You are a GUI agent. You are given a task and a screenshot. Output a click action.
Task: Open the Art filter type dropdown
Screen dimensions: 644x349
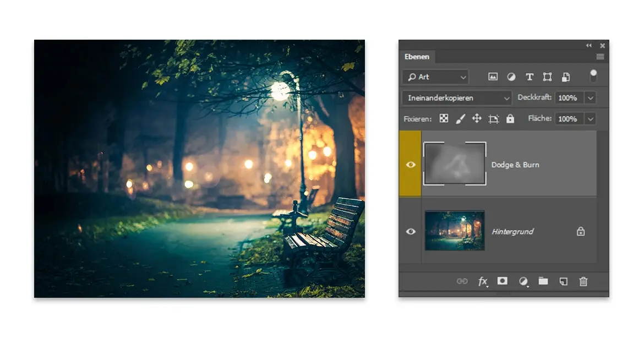[435, 77]
